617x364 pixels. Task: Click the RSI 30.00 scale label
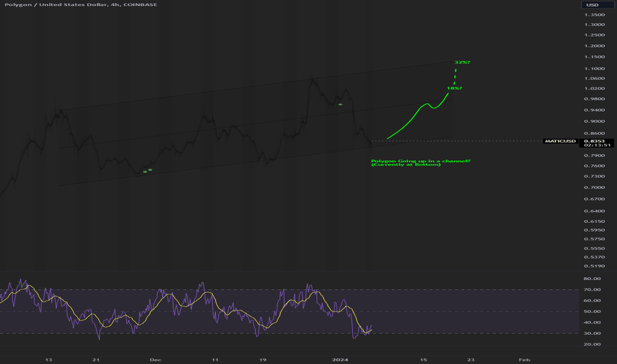click(x=593, y=334)
